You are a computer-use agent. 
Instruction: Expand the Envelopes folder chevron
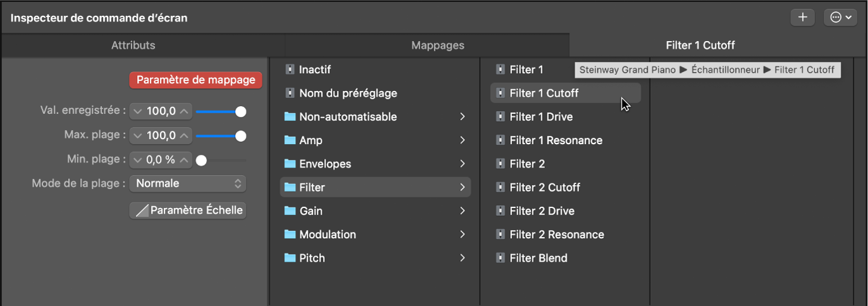(463, 164)
